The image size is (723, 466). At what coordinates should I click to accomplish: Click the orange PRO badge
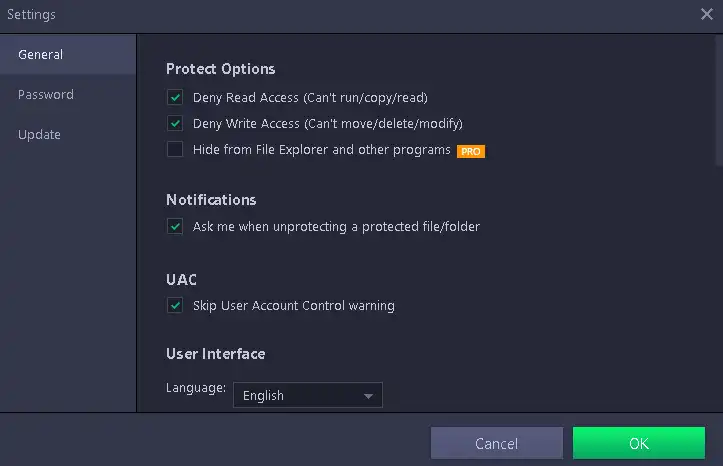tap(471, 151)
